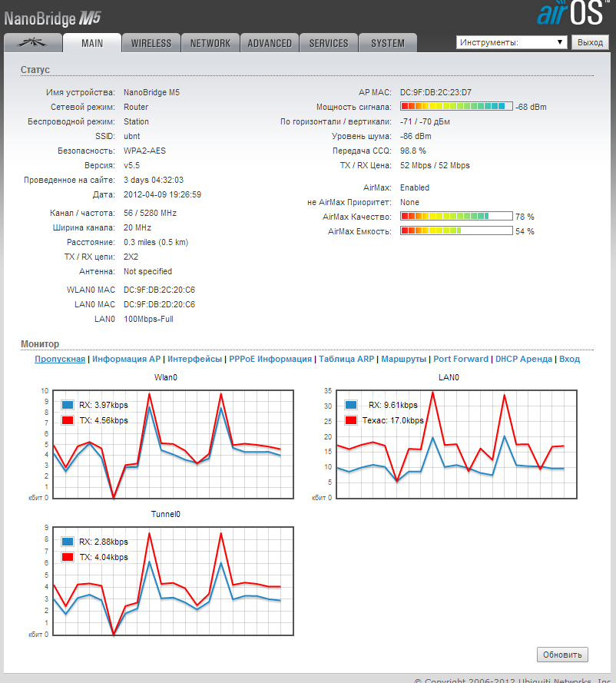Open the NETWORK tab
The height and width of the screenshot is (683, 616).
coord(210,43)
